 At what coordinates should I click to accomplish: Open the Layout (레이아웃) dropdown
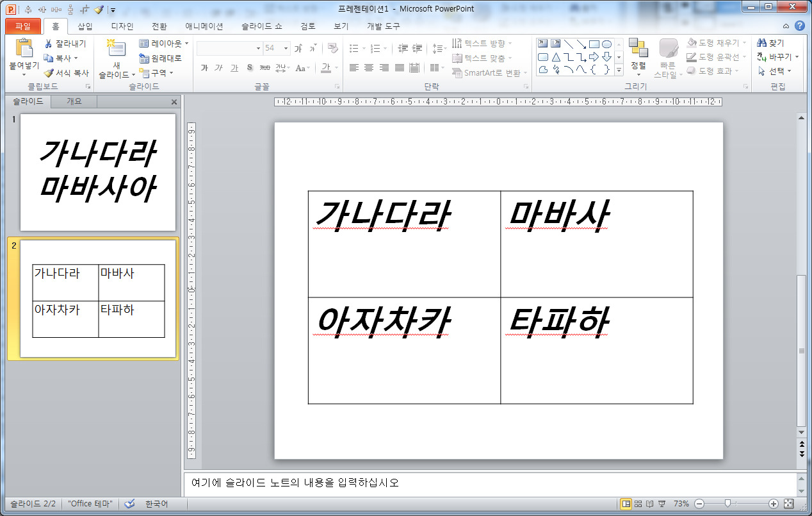[x=164, y=44]
